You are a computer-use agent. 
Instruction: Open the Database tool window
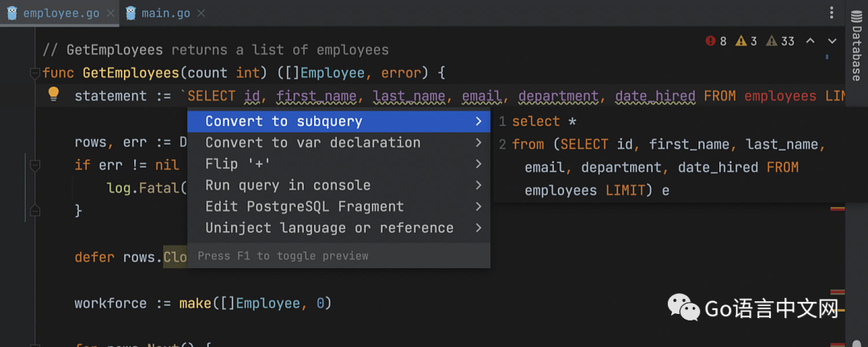[857, 51]
